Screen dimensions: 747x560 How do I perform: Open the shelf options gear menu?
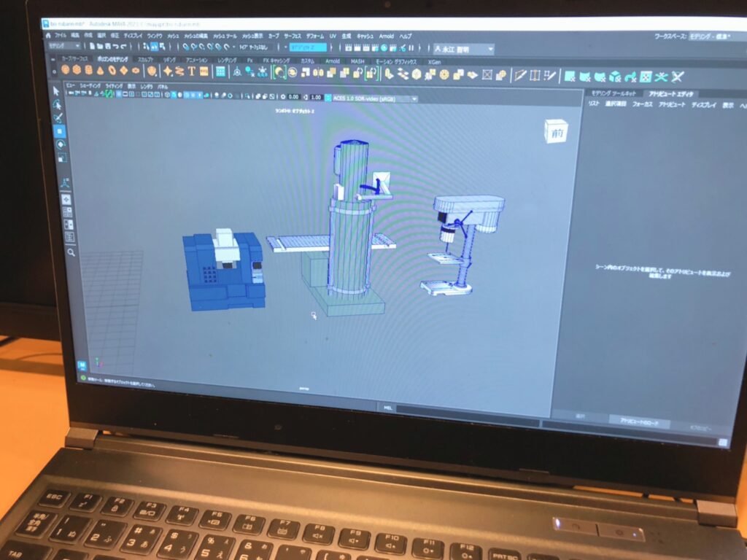[54, 71]
